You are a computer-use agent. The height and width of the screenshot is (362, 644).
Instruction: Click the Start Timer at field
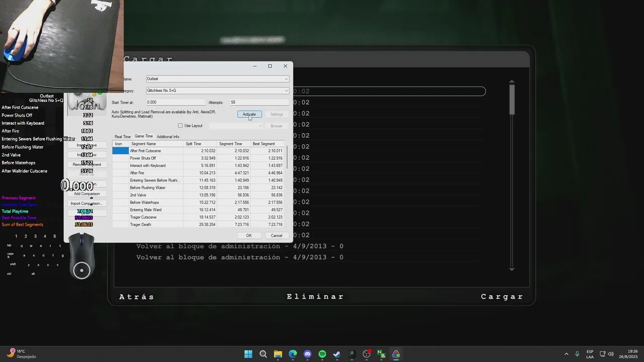[x=175, y=102]
